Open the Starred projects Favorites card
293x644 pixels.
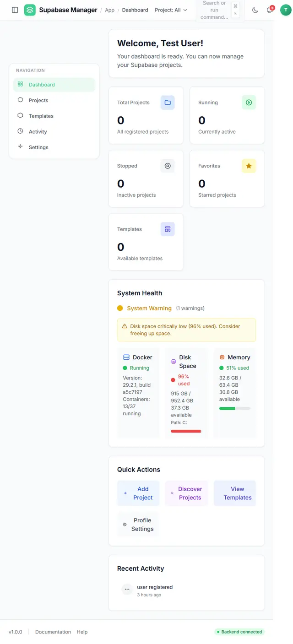click(x=227, y=179)
